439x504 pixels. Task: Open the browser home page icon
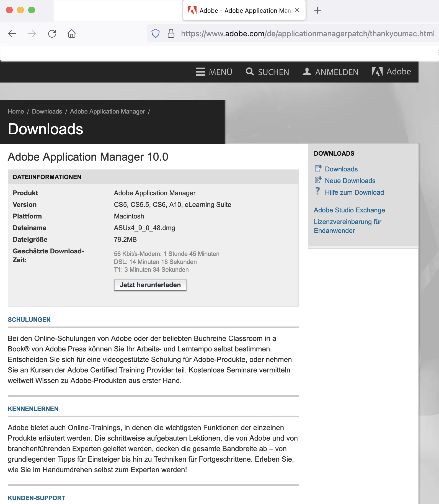coord(72,34)
